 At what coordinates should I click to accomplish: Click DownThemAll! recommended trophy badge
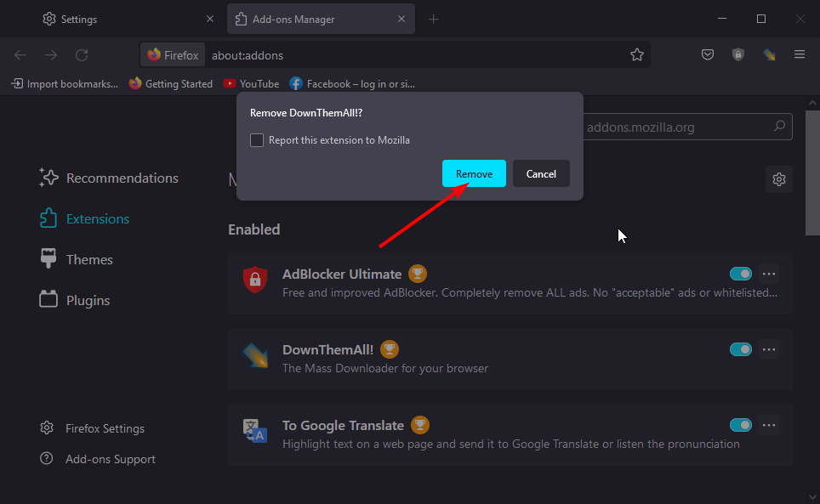[x=389, y=348]
